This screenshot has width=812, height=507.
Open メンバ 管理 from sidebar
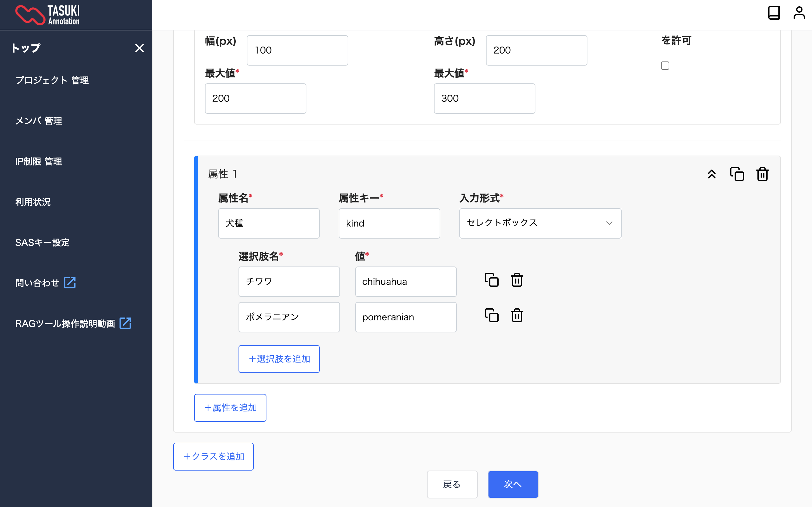(39, 121)
